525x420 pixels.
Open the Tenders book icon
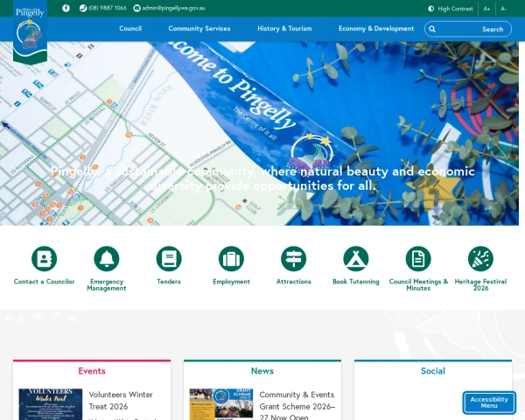169,259
